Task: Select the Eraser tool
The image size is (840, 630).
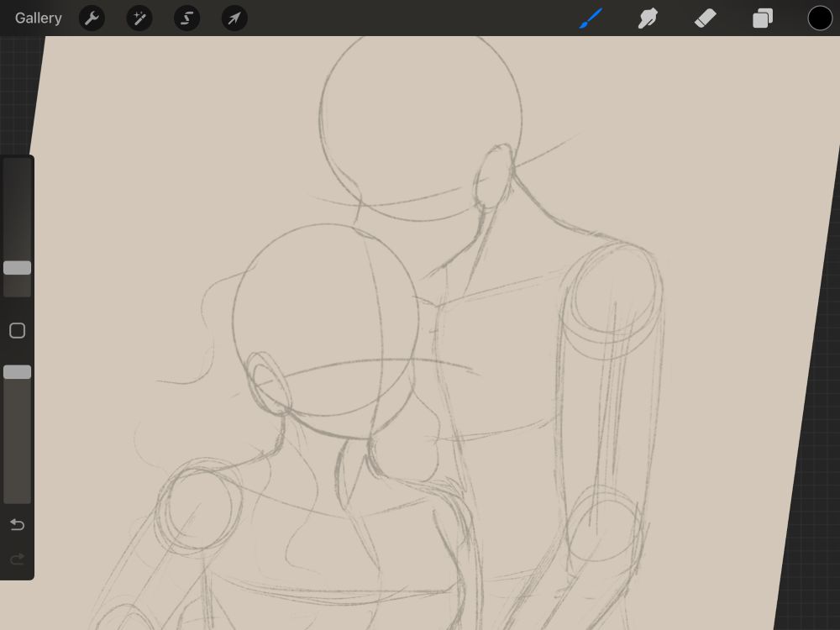Action: pyautogui.click(x=705, y=18)
